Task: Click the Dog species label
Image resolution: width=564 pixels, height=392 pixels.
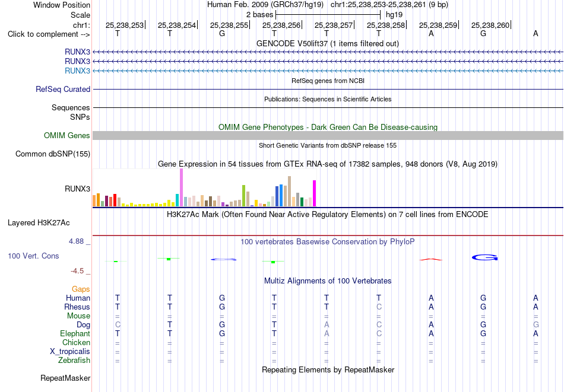Action: (83, 325)
